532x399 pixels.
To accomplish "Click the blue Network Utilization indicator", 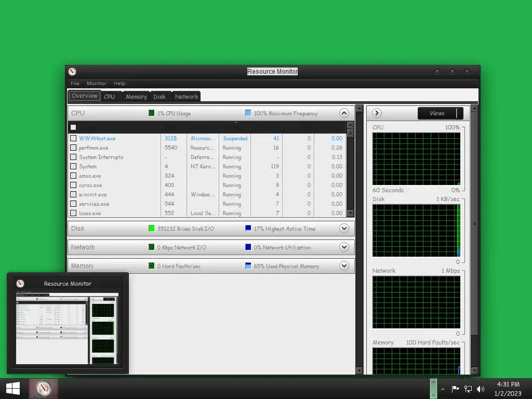I will [248, 247].
